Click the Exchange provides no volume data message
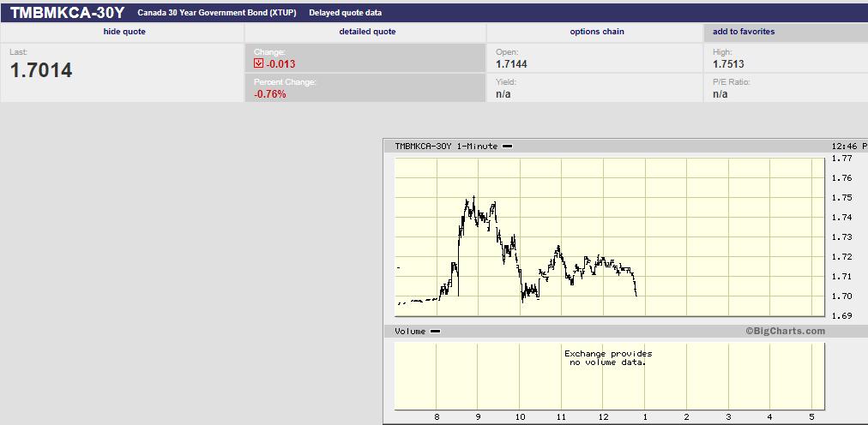 point(608,358)
